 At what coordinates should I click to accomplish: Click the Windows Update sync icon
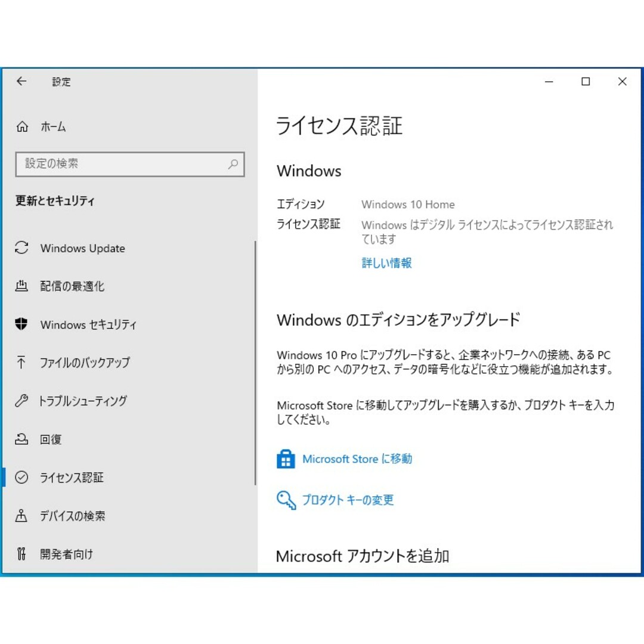[21, 247]
